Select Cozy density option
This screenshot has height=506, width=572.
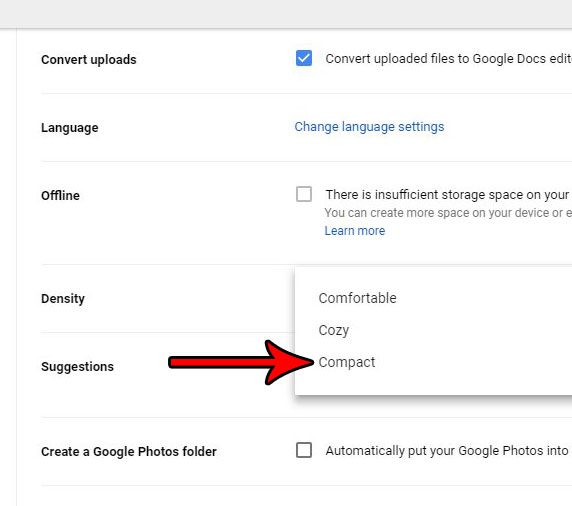click(x=334, y=331)
